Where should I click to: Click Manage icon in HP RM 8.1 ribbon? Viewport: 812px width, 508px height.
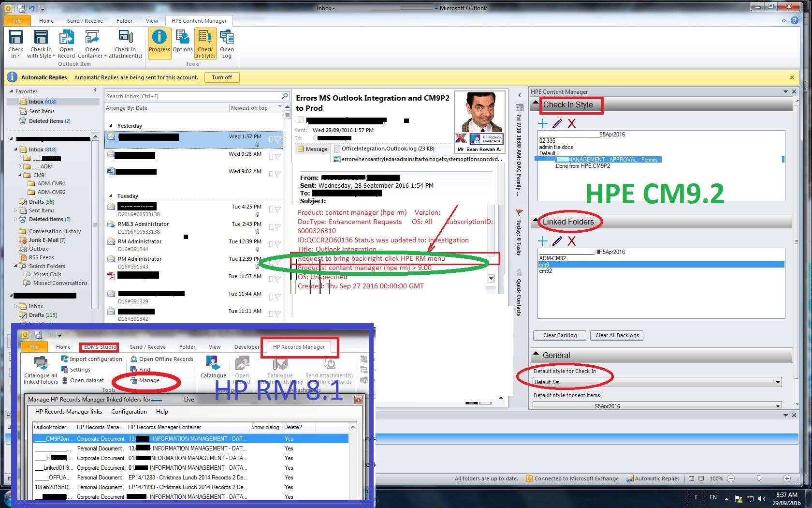pos(134,380)
